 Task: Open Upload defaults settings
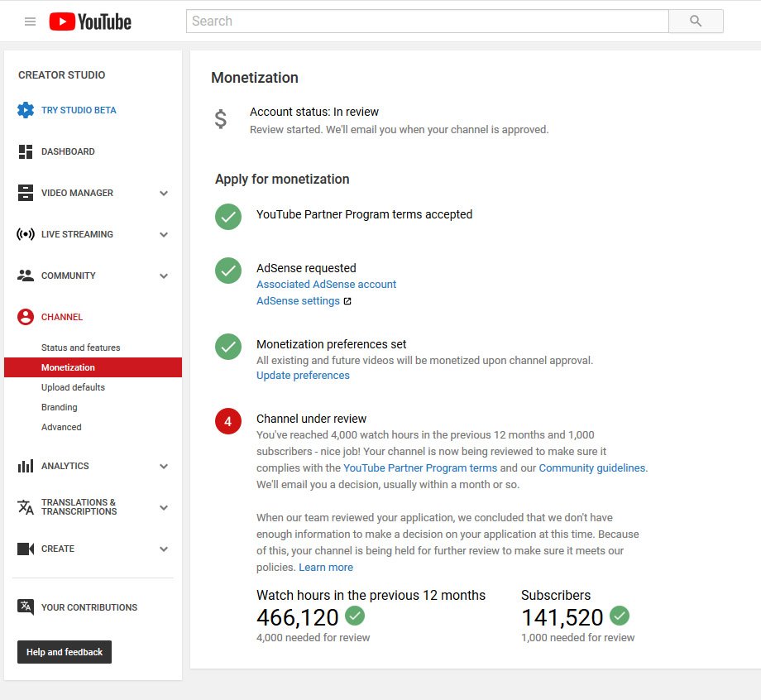[73, 387]
